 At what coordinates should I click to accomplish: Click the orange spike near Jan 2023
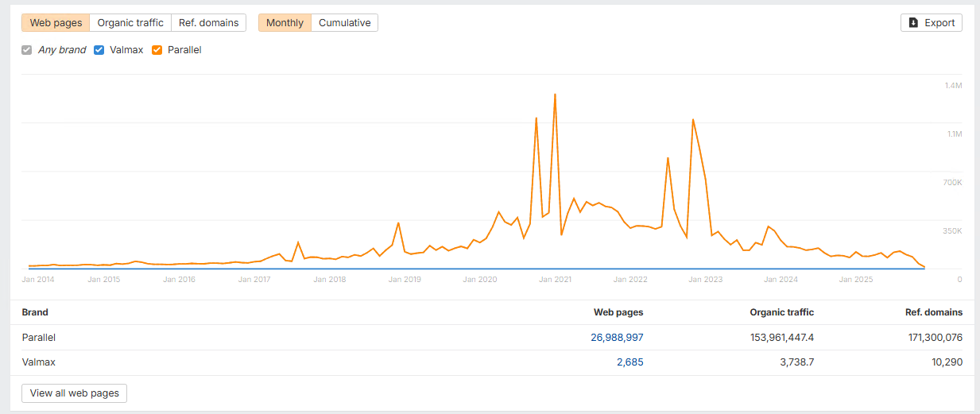693,120
